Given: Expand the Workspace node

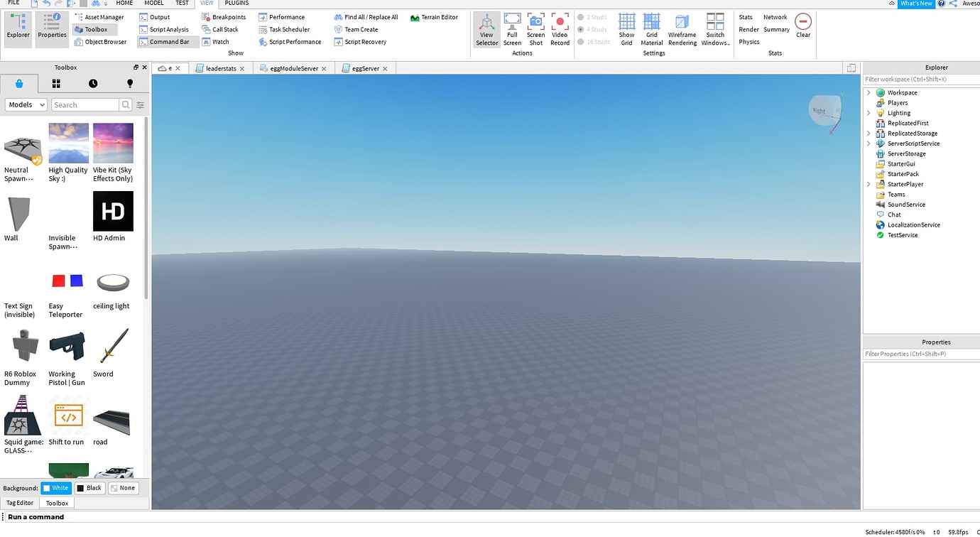Looking at the screenshot, I should click(869, 93).
